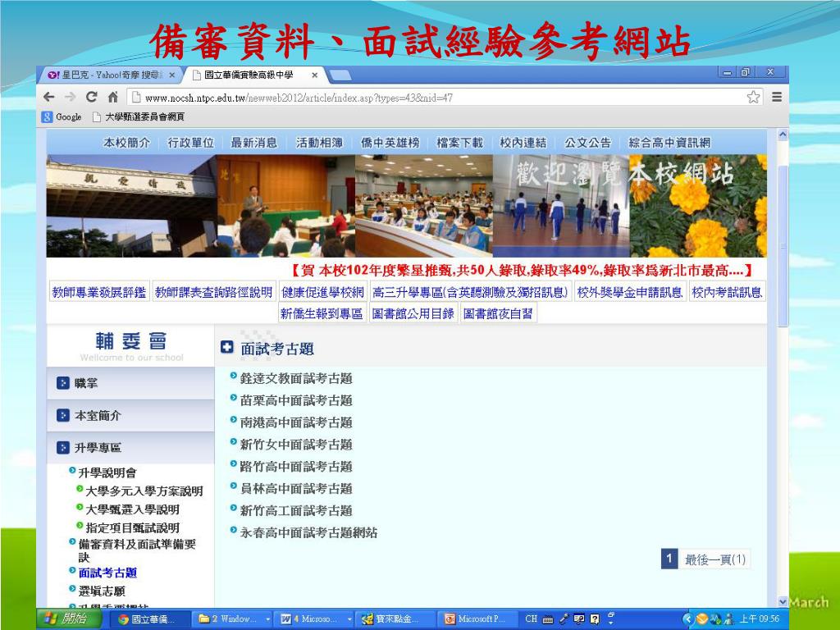Viewport: 840px width, 630px height.
Task: Open 校外獎學金申請訊息 link
Action: pyautogui.click(x=630, y=292)
